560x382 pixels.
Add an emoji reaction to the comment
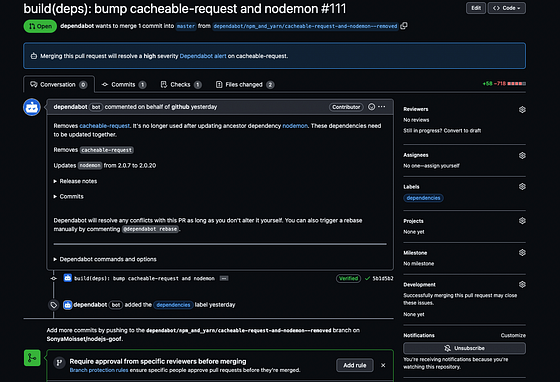371,107
